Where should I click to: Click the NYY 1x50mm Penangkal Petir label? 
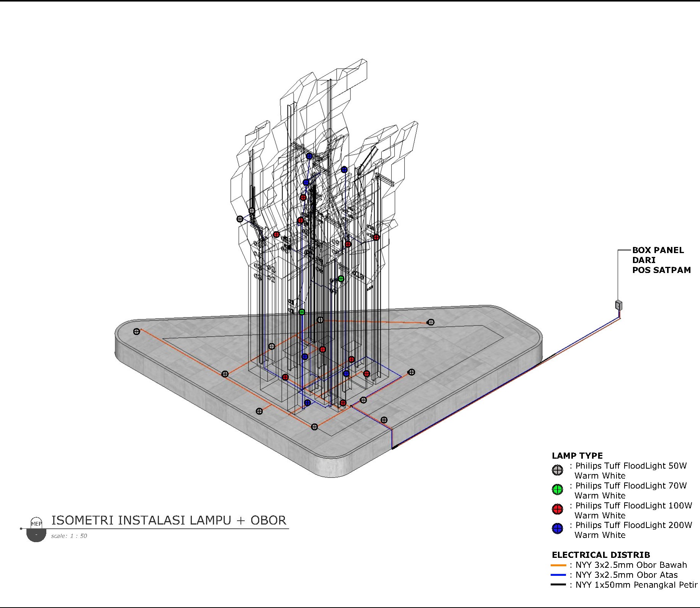pos(636,585)
